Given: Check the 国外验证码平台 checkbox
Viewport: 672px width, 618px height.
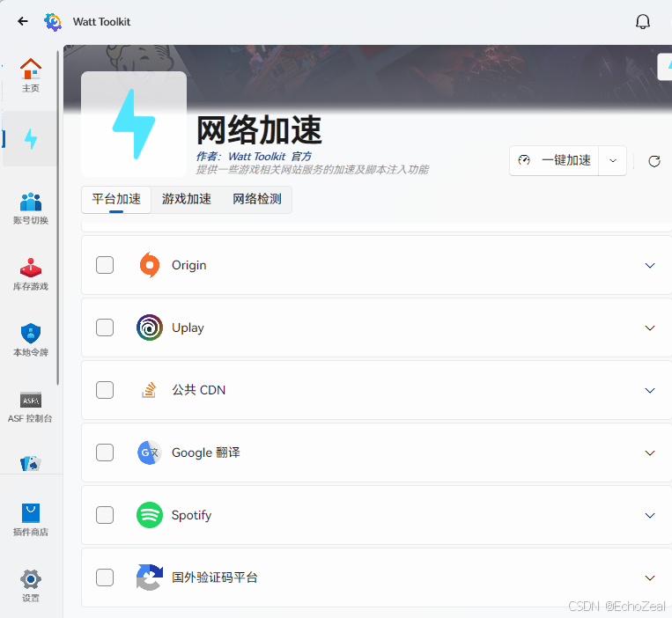Looking at the screenshot, I should [105, 578].
